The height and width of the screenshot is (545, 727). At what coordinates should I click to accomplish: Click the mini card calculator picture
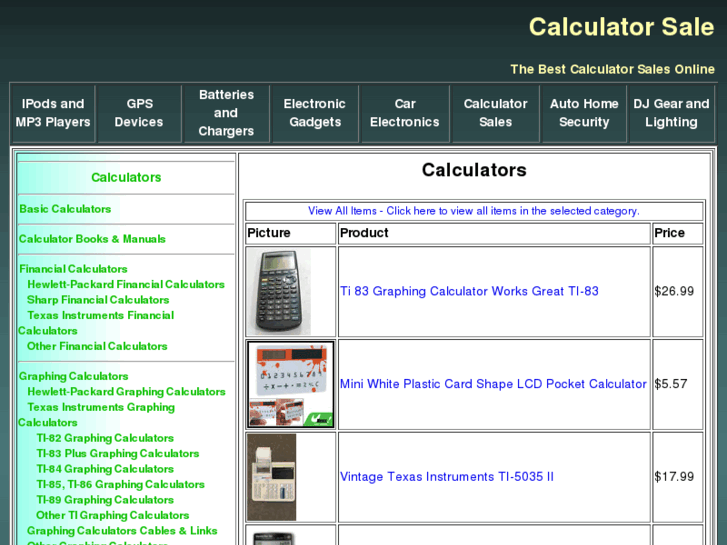[291, 385]
